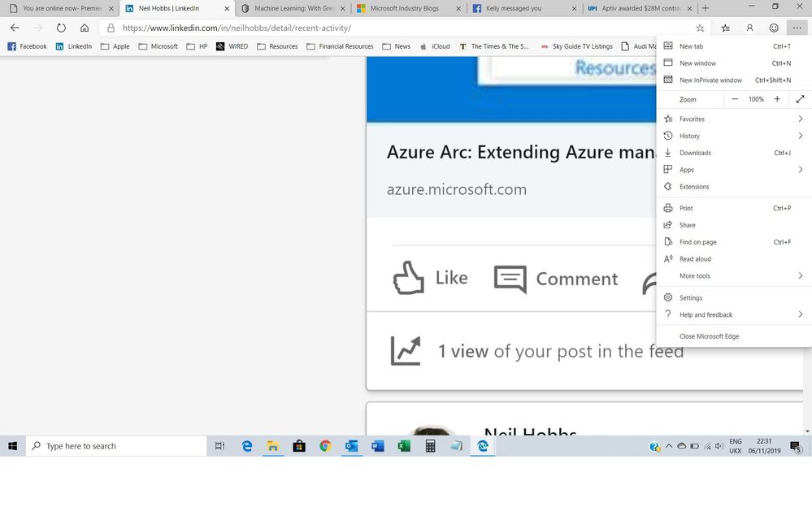Open the WIRED bookmark
The image size is (812, 511).
pyautogui.click(x=238, y=46)
